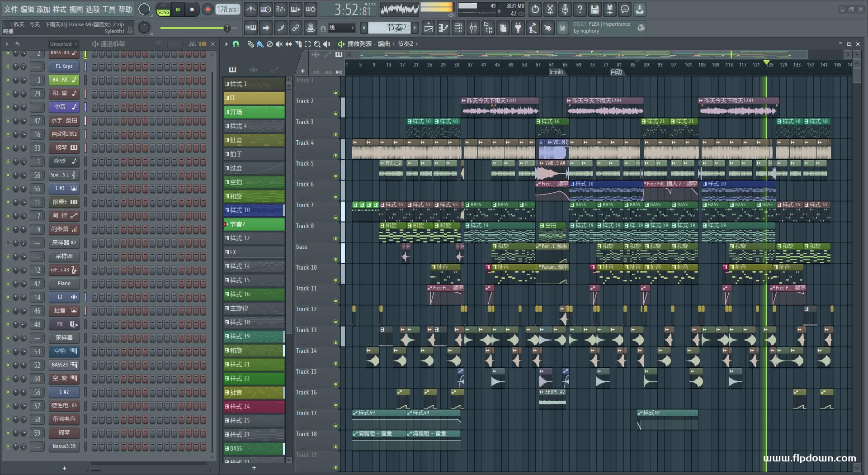Open the 选项 menu
The image size is (868, 475).
pos(93,9)
